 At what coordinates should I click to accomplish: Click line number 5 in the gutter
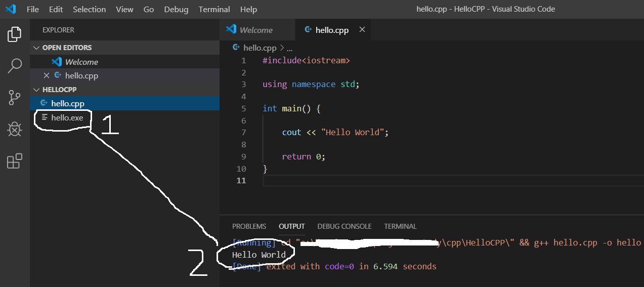click(x=244, y=108)
